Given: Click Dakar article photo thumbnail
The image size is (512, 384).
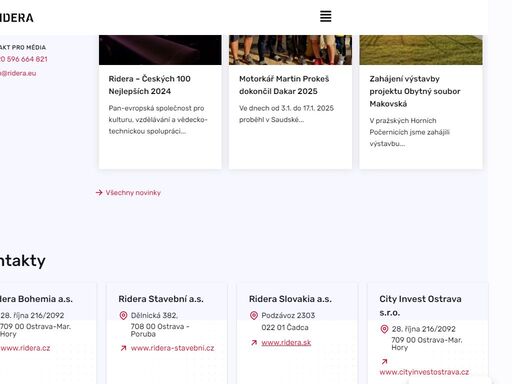Looking at the screenshot, I should 290,50.
